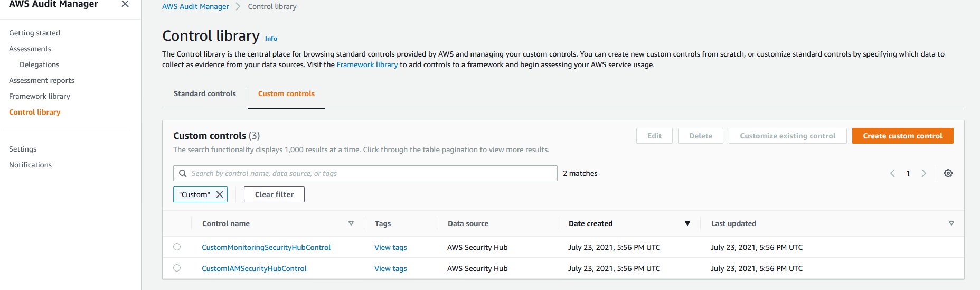Click AWS Security Hub in CustomMonitoringSecurityHubControl row
The width and height of the screenshot is (980, 290).
(477, 247)
